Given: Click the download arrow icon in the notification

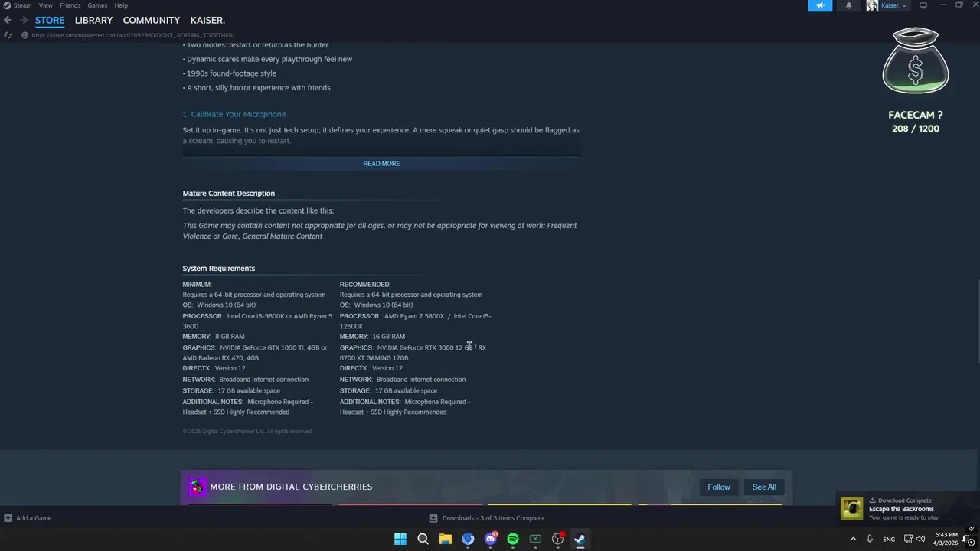Looking at the screenshot, I should [x=872, y=500].
